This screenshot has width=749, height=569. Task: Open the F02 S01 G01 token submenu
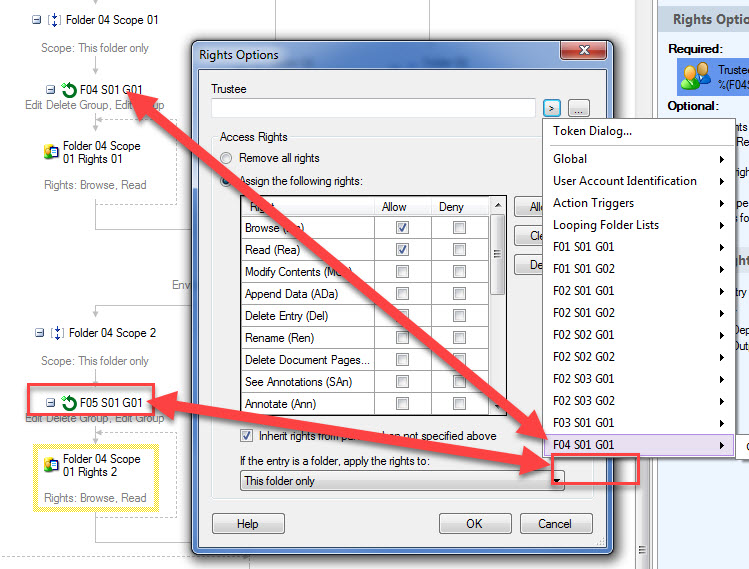[x=638, y=291]
